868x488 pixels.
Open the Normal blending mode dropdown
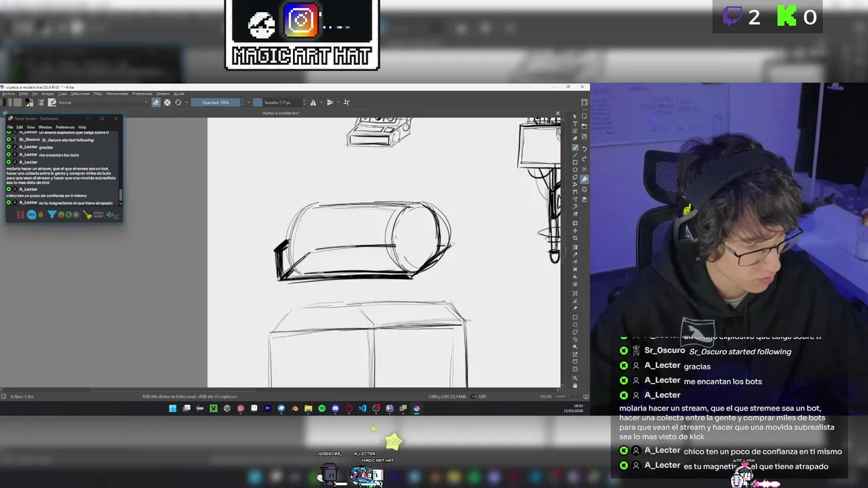[x=104, y=102]
